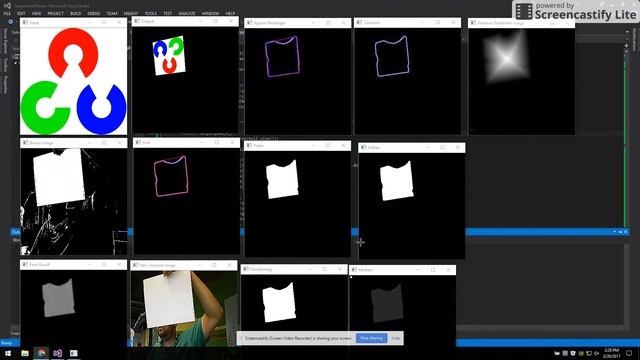Screen dimensions: 640x360
Task: Open the TEST menu
Action: click(x=168, y=13)
